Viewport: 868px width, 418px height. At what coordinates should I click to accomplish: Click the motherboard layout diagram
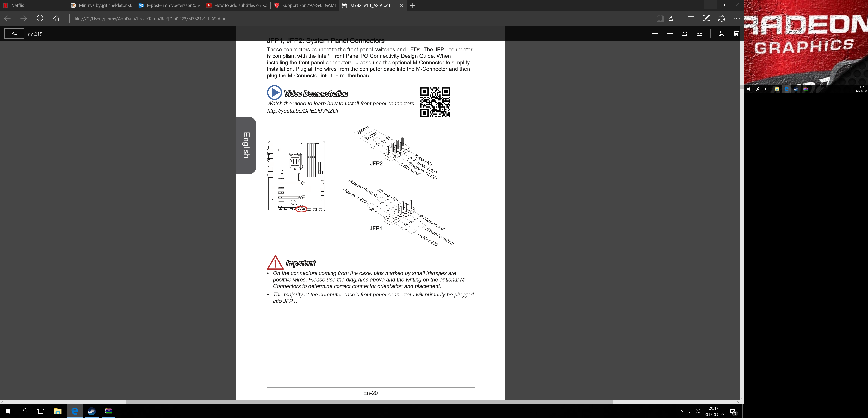pyautogui.click(x=296, y=176)
